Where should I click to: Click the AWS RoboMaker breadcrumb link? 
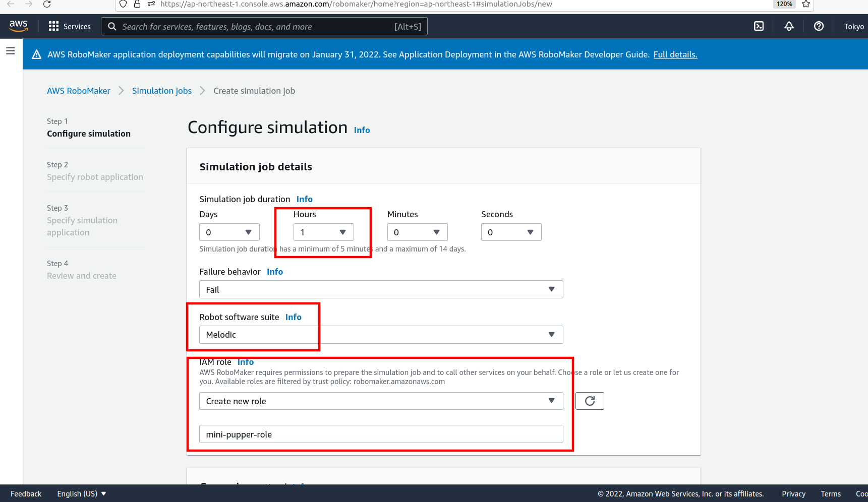tap(79, 91)
